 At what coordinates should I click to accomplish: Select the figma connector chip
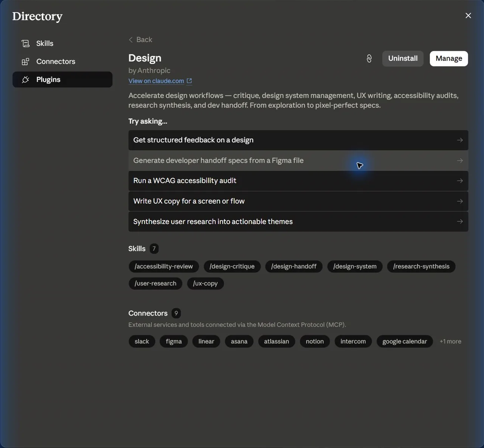coord(174,341)
